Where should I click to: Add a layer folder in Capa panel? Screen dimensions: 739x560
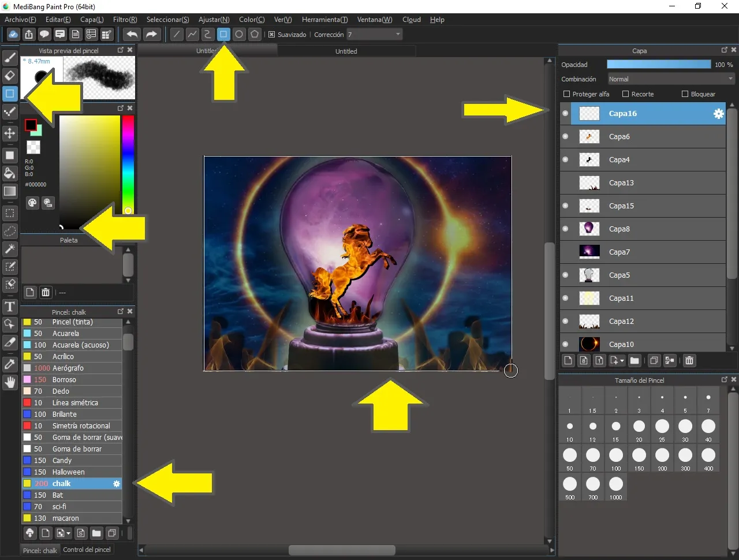click(635, 361)
